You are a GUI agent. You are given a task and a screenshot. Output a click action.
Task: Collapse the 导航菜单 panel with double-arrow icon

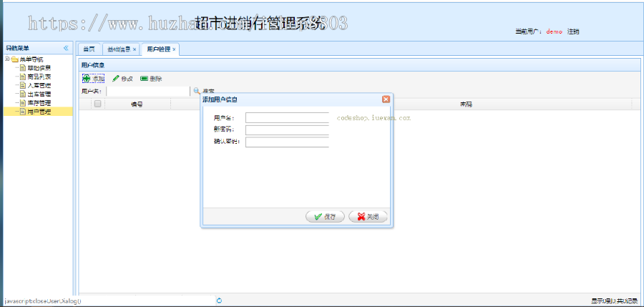click(x=66, y=48)
